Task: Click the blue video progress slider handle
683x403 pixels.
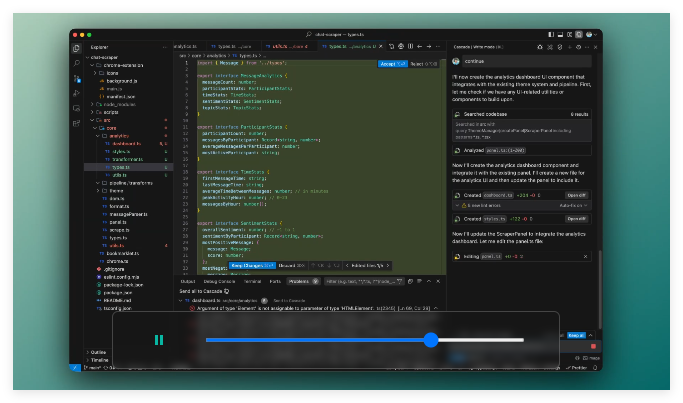Action: [x=431, y=340]
